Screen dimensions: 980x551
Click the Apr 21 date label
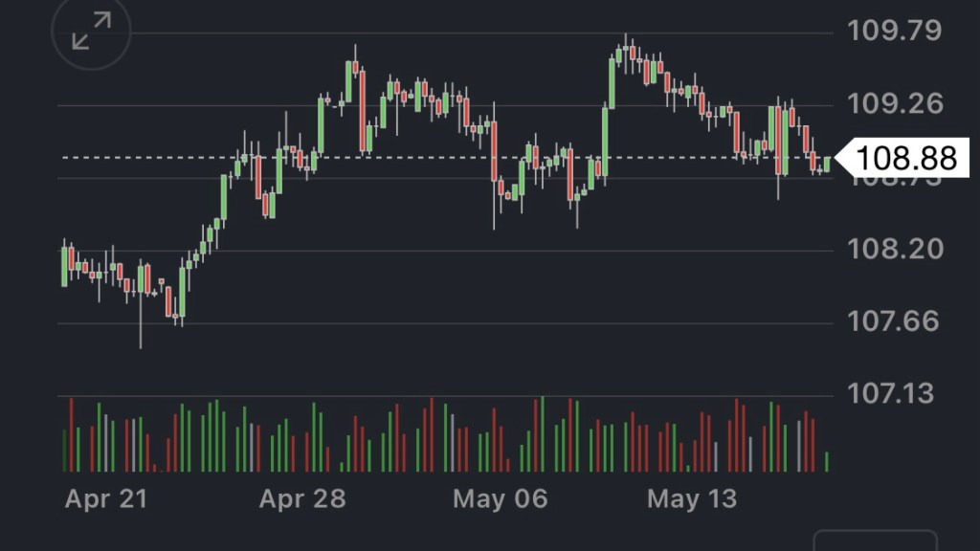pos(106,498)
